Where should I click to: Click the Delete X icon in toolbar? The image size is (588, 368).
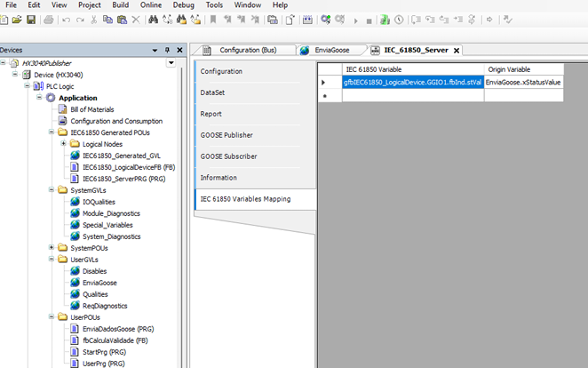136,20
